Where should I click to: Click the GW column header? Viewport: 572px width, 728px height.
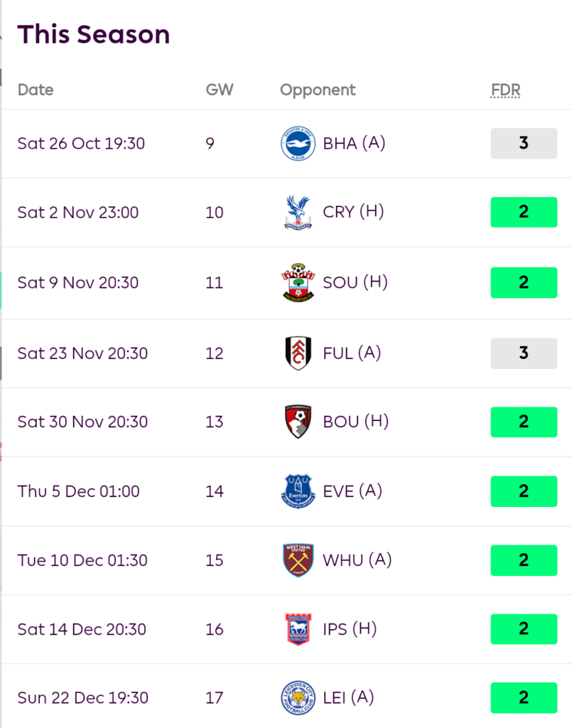219,90
